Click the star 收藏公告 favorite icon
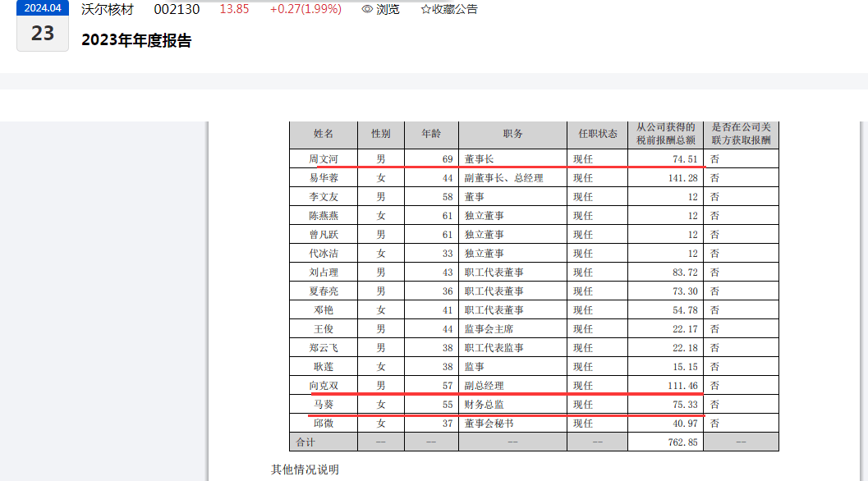The image size is (868, 481). 425,9
